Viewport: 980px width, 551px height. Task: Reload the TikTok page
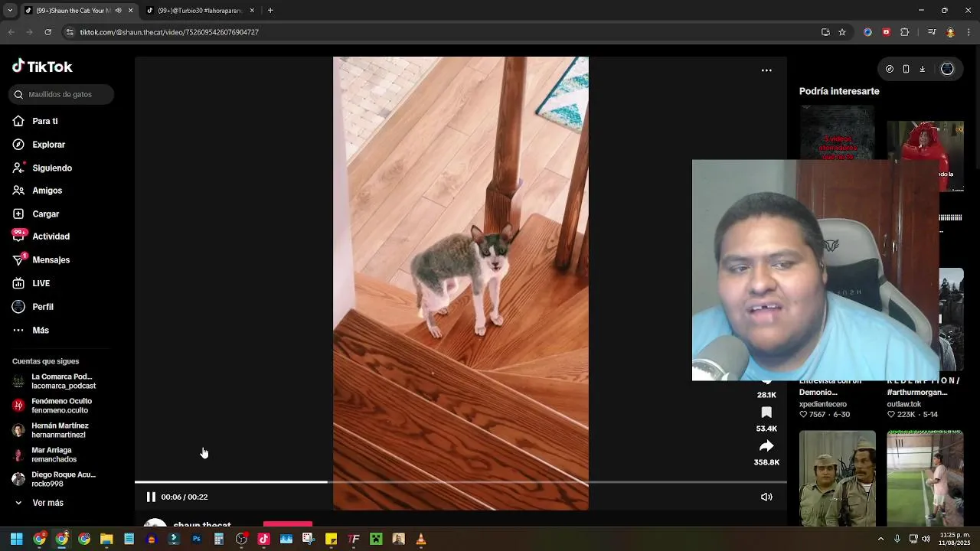point(47,32)
